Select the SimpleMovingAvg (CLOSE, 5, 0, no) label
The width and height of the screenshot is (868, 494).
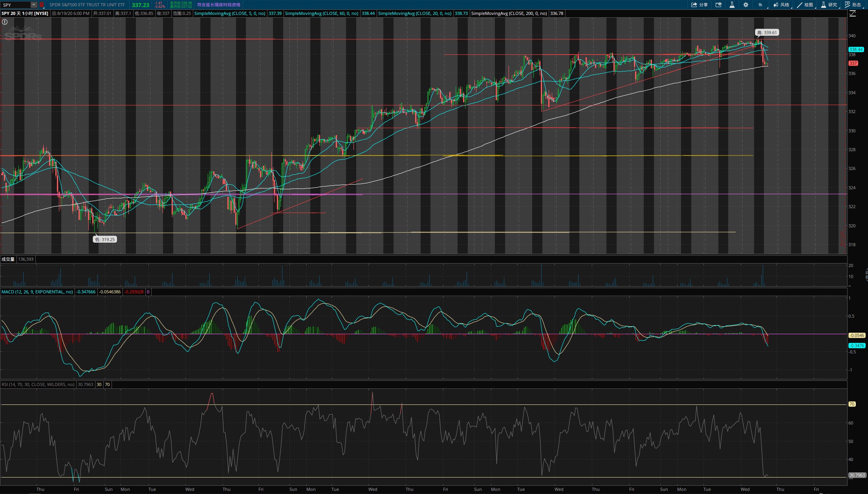pos(230,13)
